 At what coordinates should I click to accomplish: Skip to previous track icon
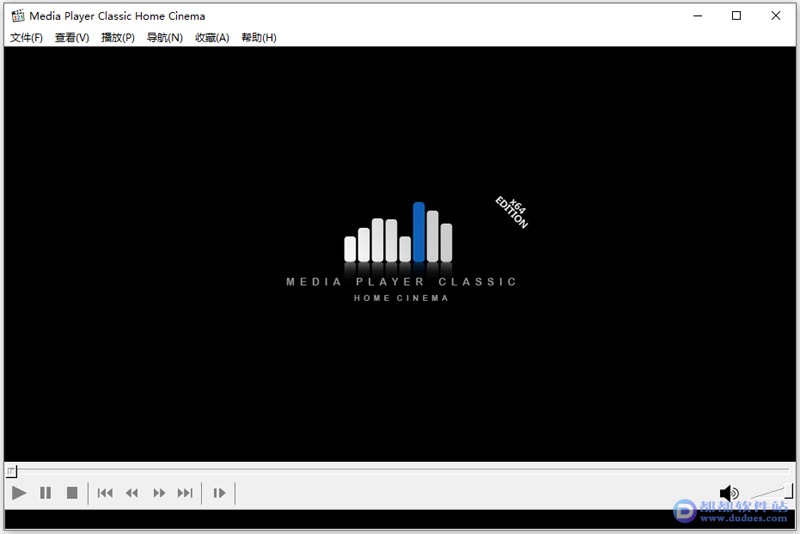[x=105, y=493]
